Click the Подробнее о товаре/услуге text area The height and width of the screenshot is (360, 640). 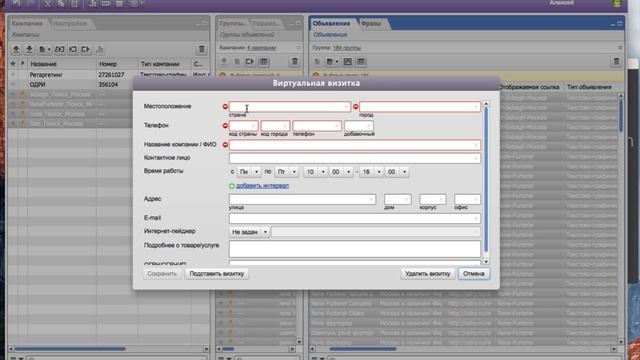tap(355, 249)
